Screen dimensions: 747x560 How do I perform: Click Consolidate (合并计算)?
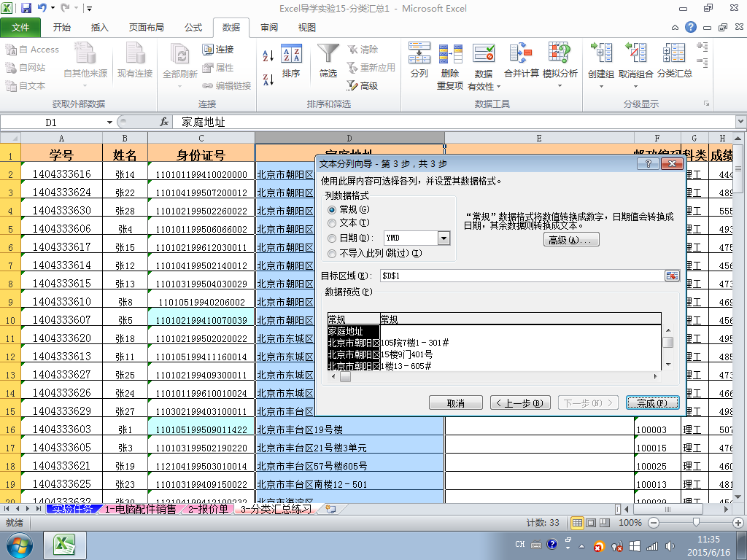point(521,60)
